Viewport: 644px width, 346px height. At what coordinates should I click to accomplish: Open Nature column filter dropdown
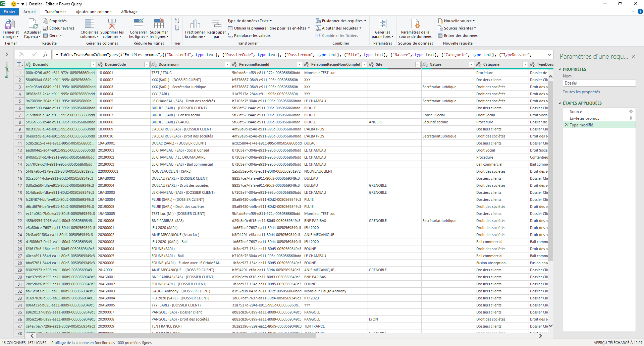click(x=471, y=64)
